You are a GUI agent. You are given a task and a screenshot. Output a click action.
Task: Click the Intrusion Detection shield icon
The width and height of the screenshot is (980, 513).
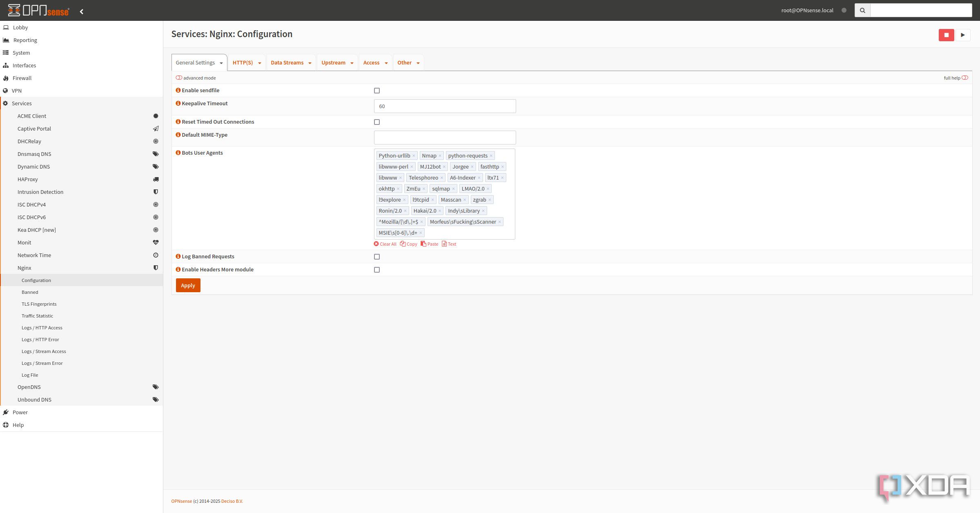coord(156,192)
